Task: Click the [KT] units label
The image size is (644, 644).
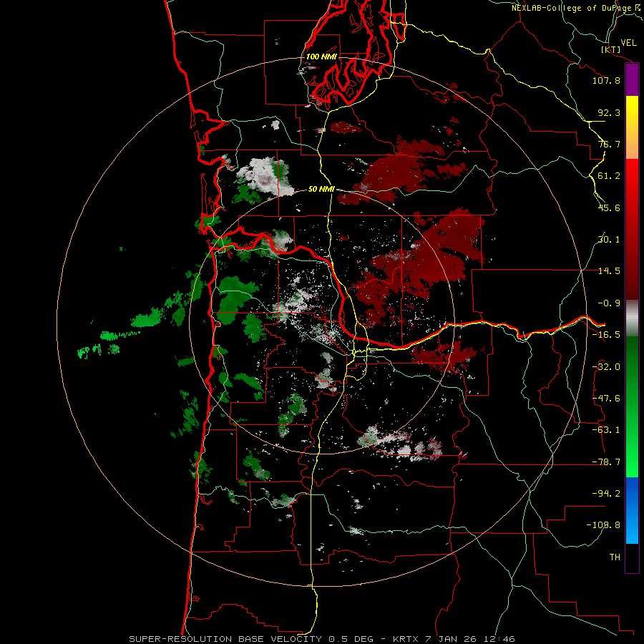Action: (x=610, y=49)
